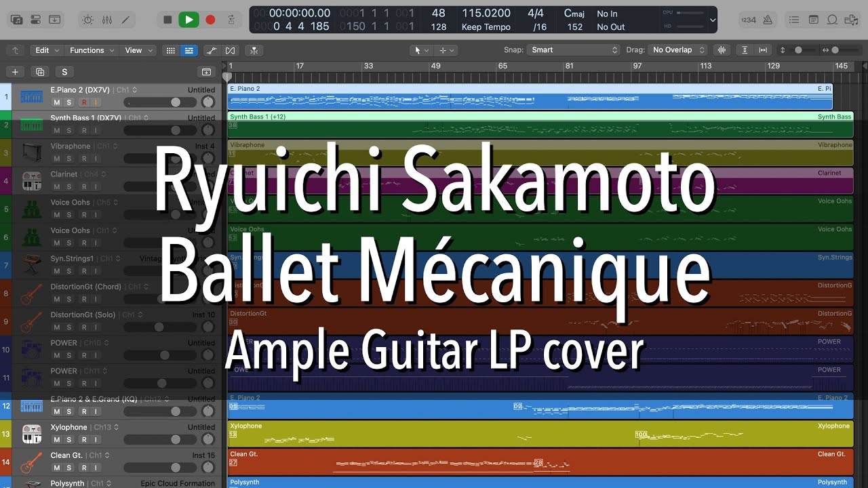The width and height of the screenshot is (868, 488).
Task: Toggle horizontal auto zoom button
Action: 763,50
